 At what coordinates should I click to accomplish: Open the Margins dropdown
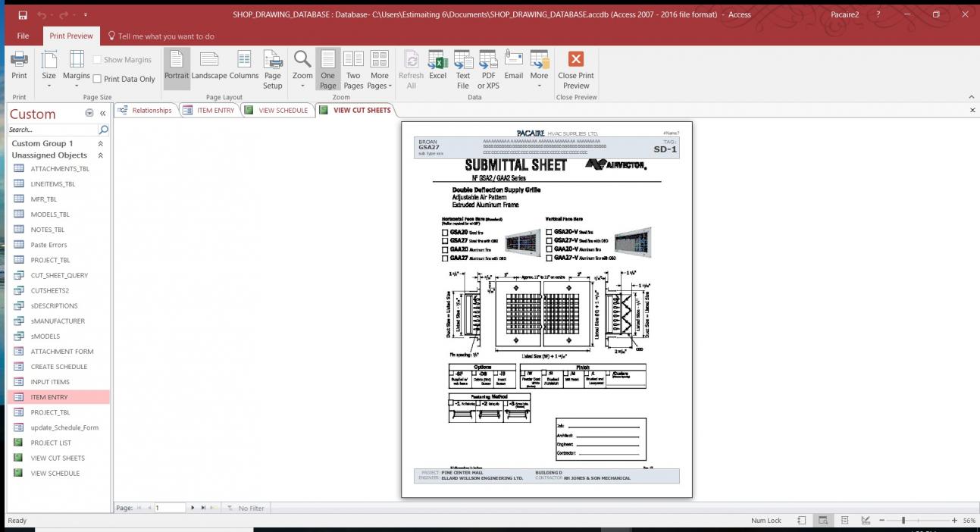point(76,69)
